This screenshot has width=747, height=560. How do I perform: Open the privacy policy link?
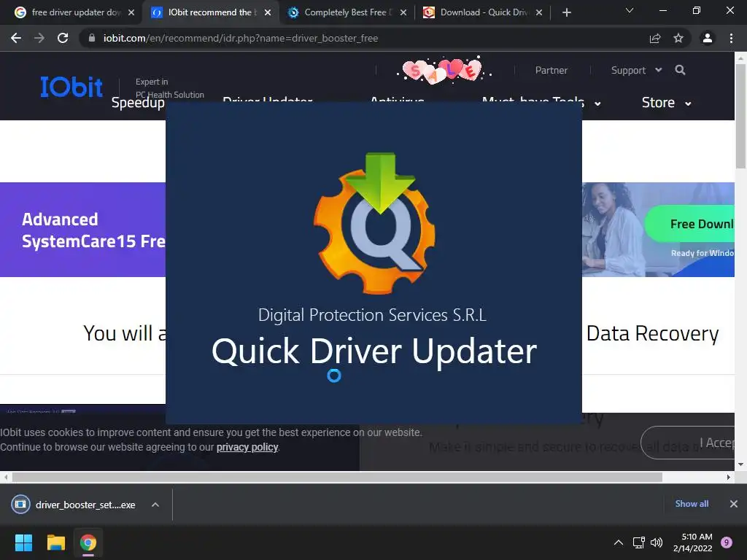point(247,447)
